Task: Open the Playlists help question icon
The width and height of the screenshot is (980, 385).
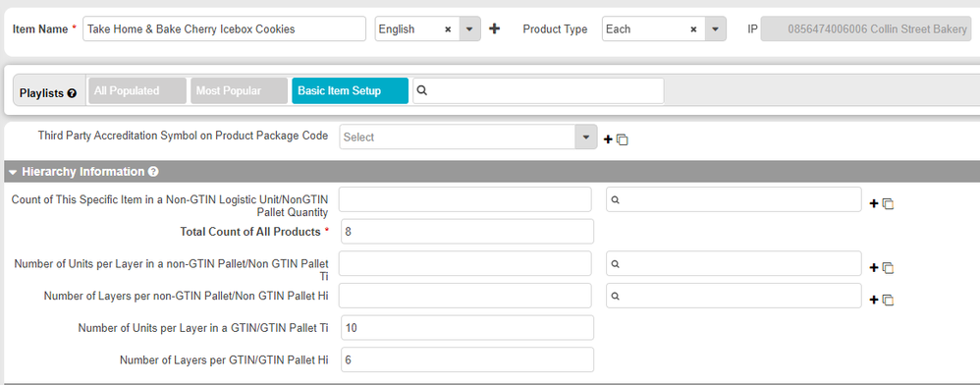Action: click(72, 93)
